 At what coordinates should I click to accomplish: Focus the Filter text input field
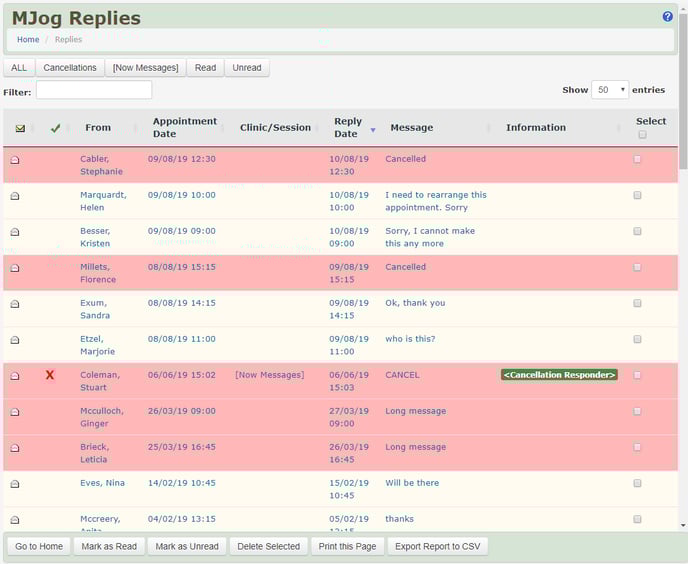[94, 91]
